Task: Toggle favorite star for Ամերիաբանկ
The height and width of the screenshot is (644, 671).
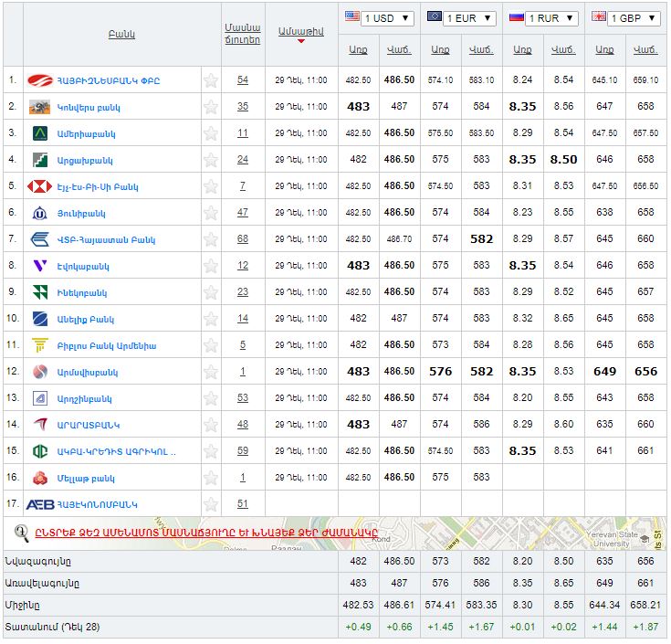Action: pyautogui.click(x=211, y=133)
